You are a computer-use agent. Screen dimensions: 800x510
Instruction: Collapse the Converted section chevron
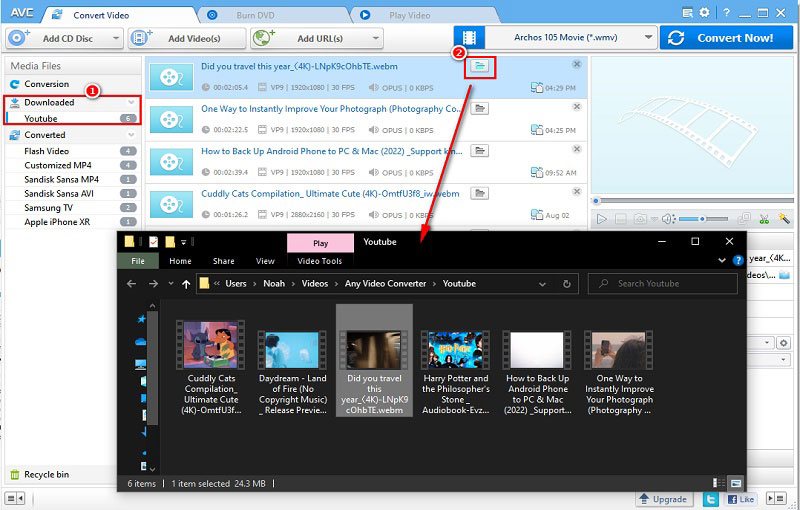[x=131, y=135]
